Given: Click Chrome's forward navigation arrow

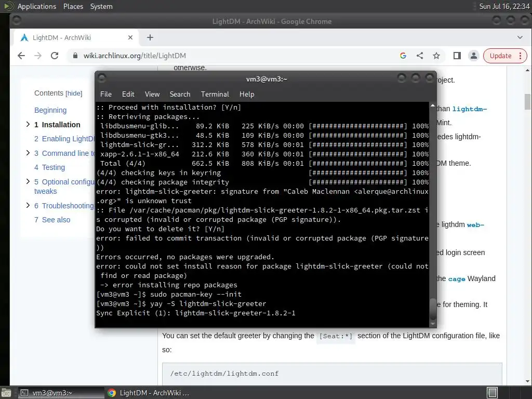Looking at the screenshot, I should (x=38, y=56).
